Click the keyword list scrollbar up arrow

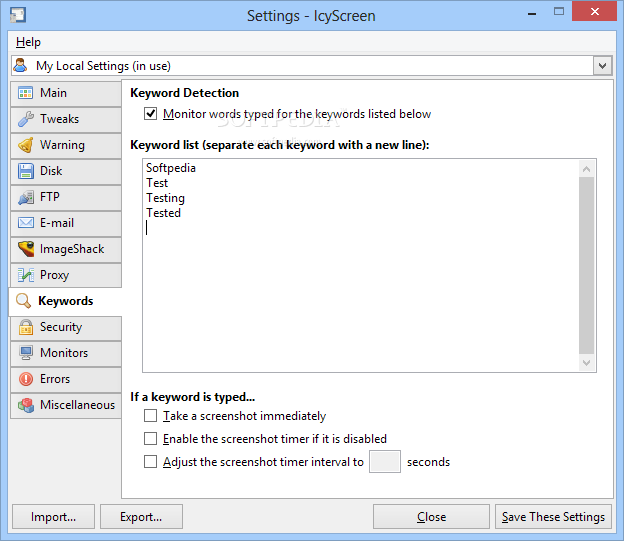coord(586,169)
